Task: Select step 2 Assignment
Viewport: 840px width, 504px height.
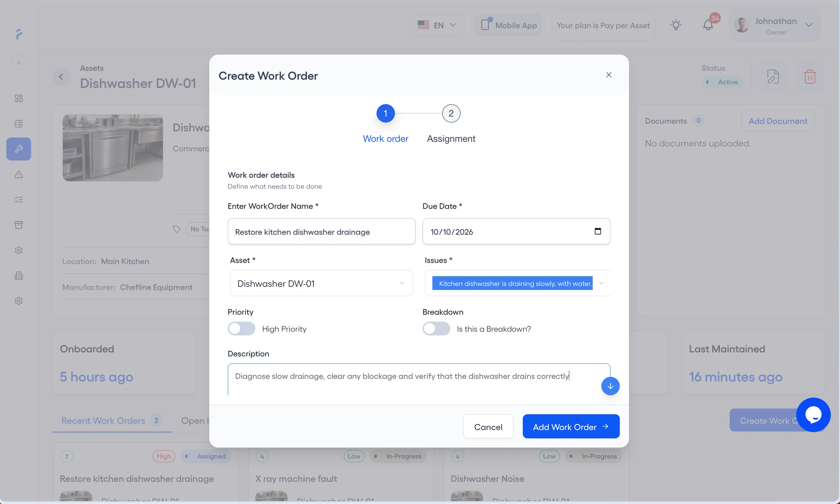Action: 451,113
